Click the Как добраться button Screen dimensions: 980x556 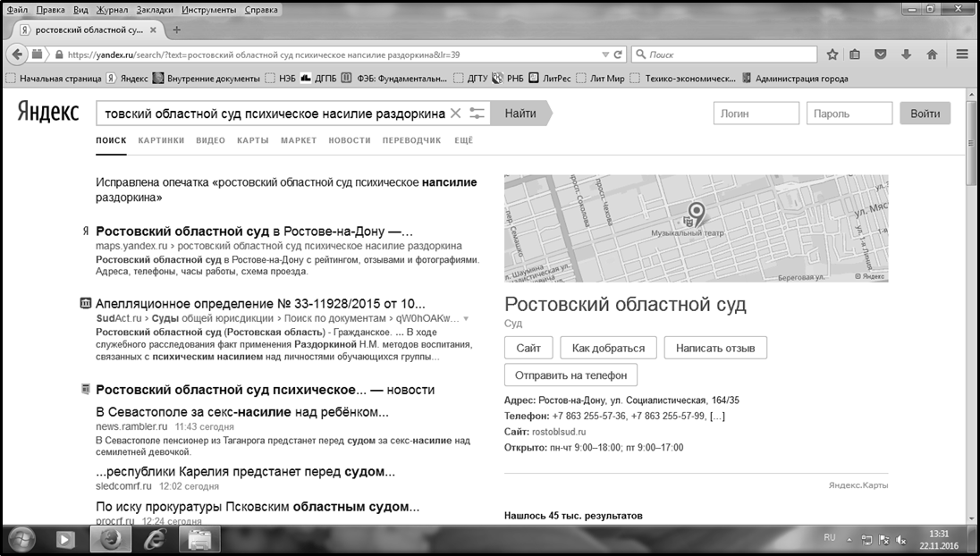point(608,348)
